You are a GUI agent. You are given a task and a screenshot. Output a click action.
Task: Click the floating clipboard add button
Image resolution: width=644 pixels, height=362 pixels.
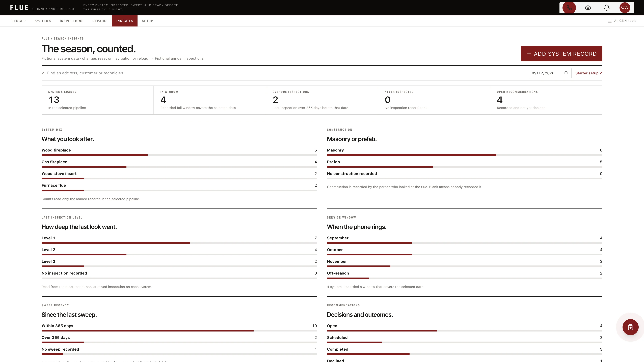(x=630, y=327)
